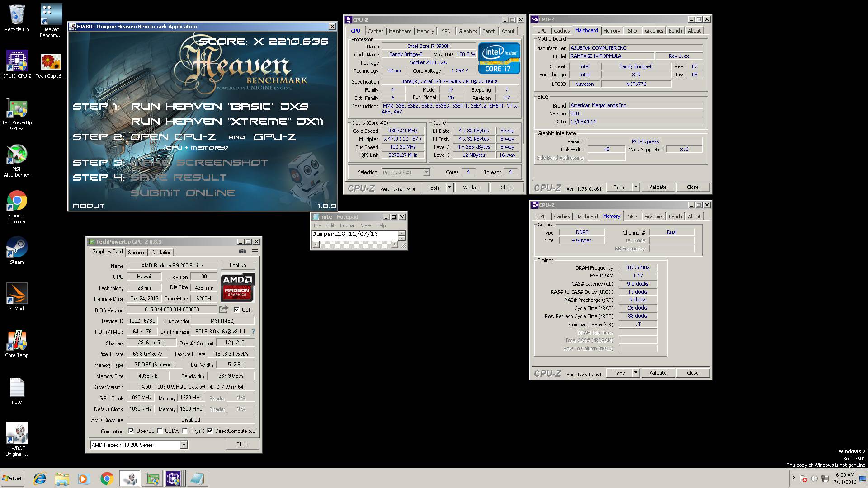Open the Validation tab in GPU-Z
This screenshot has width=868, height=488.
161,253
